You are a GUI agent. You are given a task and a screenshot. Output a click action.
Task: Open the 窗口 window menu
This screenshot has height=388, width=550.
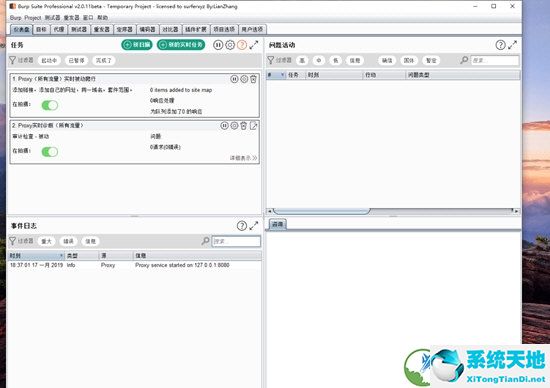(x=88, y=18)
